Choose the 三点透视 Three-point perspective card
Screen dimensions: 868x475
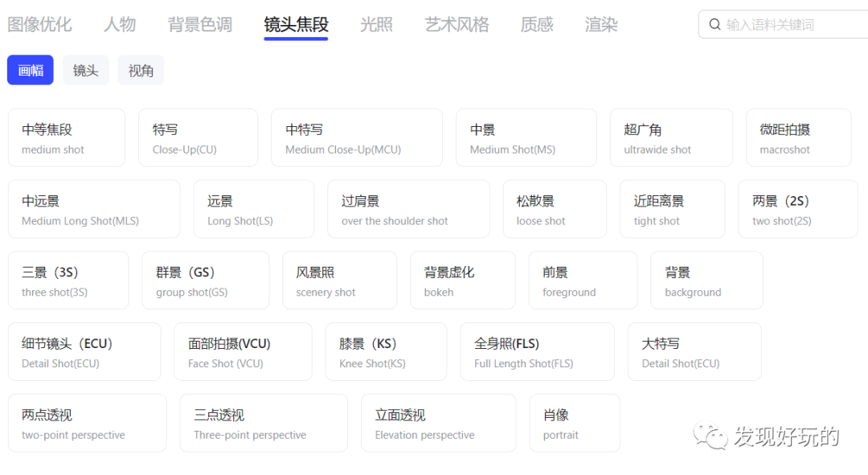click(264, 423)
